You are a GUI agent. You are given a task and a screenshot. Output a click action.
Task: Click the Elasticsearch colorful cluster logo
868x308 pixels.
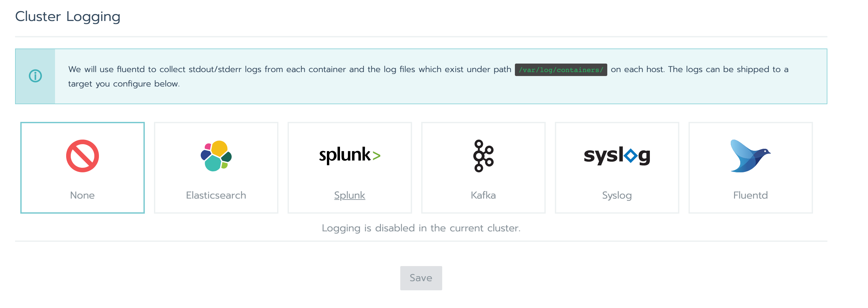(216, 156)
